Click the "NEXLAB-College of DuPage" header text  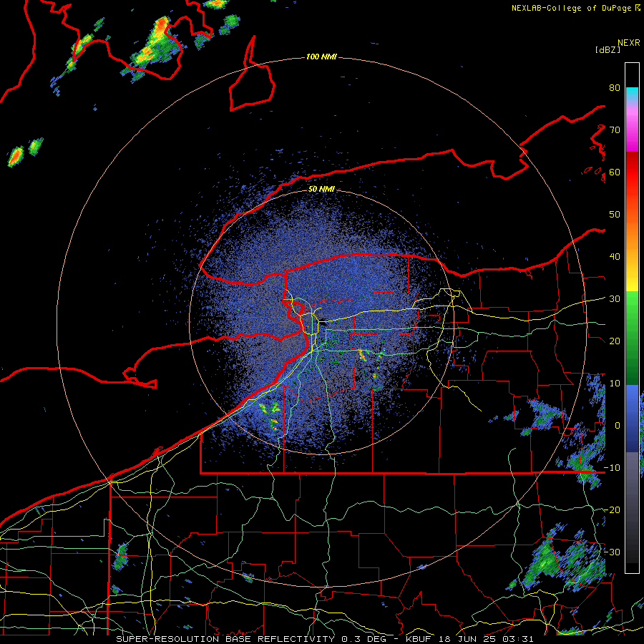point(571,8)
